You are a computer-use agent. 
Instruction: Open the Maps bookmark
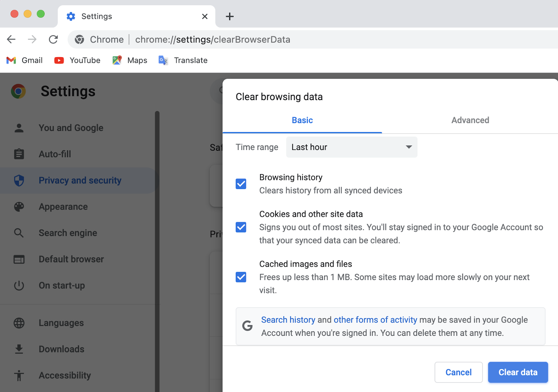130,60
